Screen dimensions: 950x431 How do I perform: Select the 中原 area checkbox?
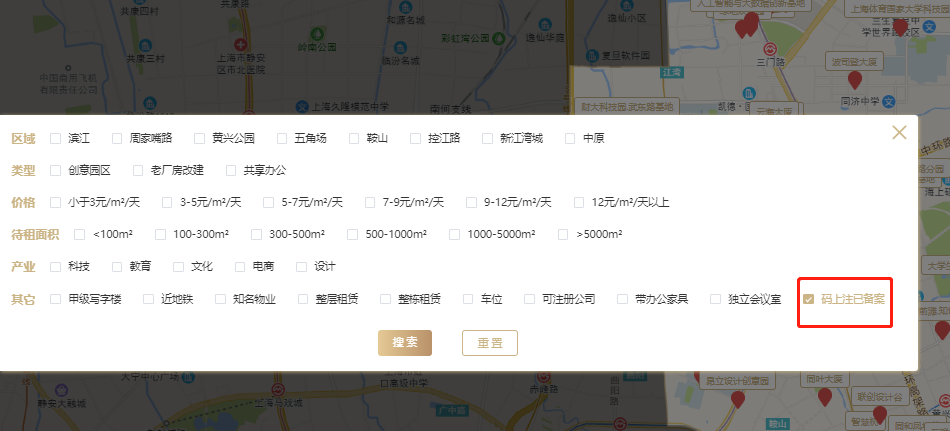(x=570, y=138)
